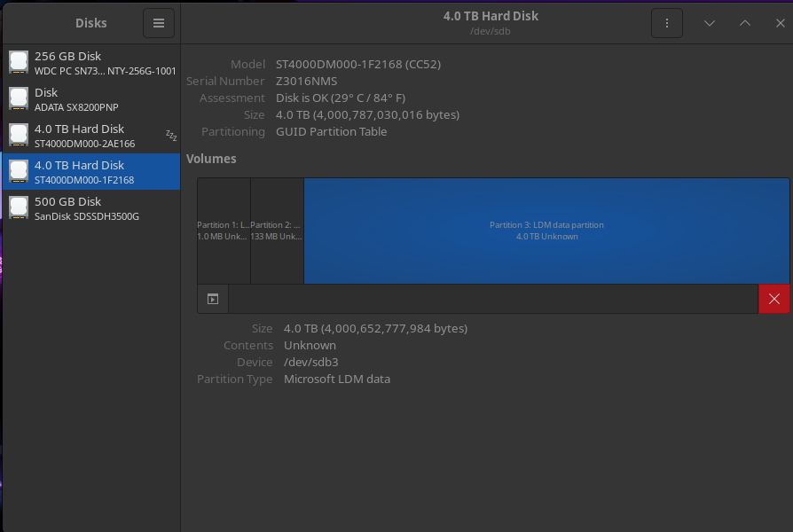This screenshot has height=532, width=793.
Task: Open the Disks hamburger application menu
Action: 158,23
